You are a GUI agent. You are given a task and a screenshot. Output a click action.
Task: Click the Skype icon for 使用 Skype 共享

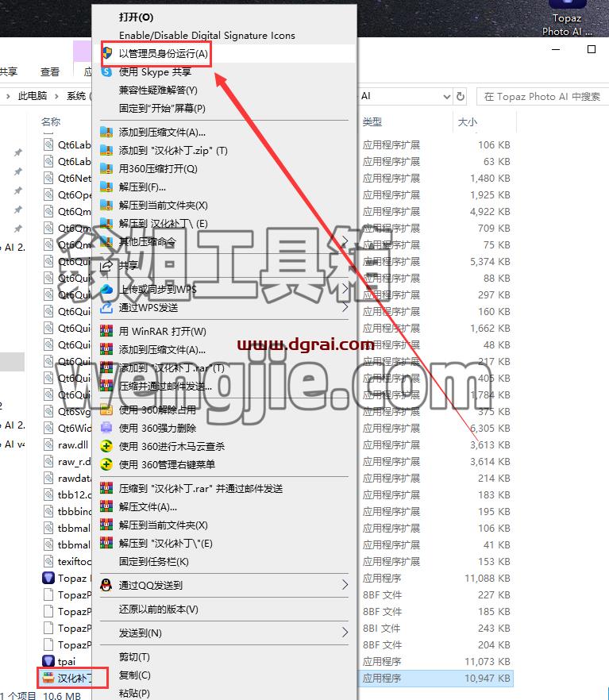point(106,72)
